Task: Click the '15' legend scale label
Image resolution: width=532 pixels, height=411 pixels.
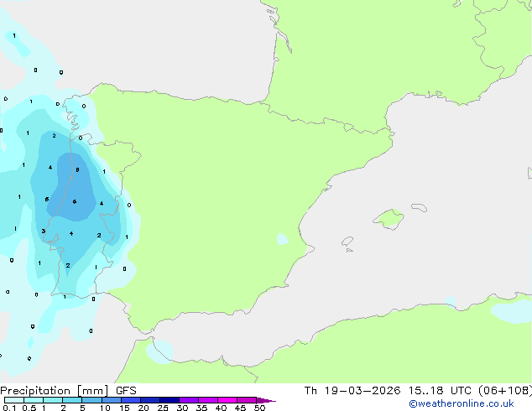Action: (124, 408)
